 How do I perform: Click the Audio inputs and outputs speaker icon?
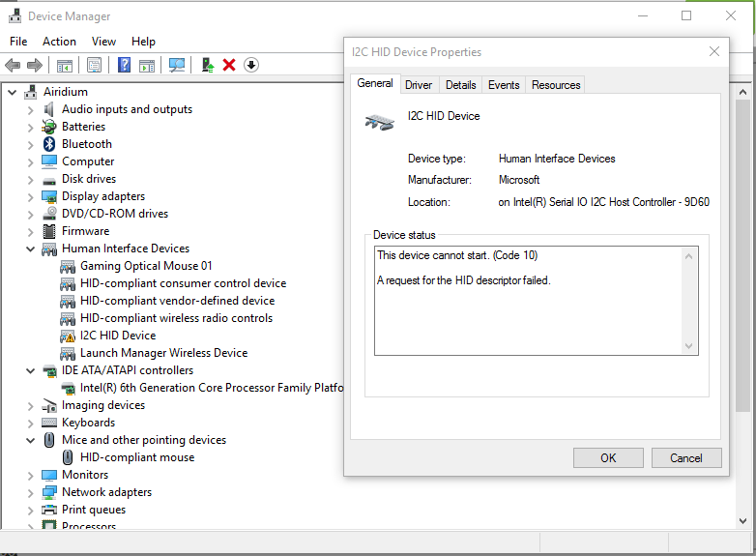pyautogui.click(x=48, y=109)
